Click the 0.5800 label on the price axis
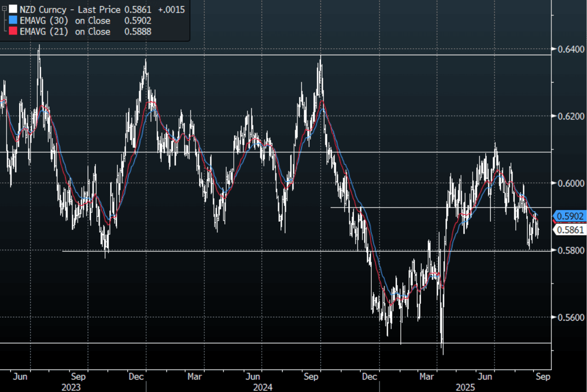Image resolution: width=587 pixels, height=392 pixels. pyautogui.click(x=570, y=250)
